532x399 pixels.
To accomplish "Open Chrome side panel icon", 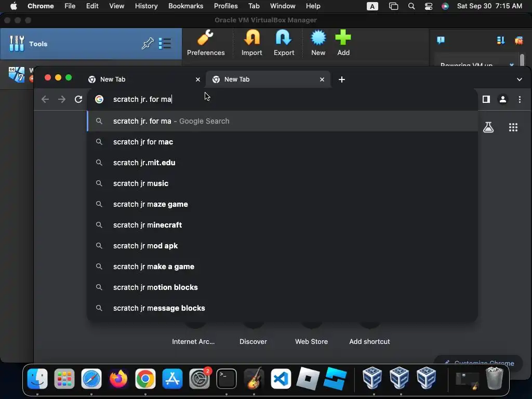I will [486, 99].
